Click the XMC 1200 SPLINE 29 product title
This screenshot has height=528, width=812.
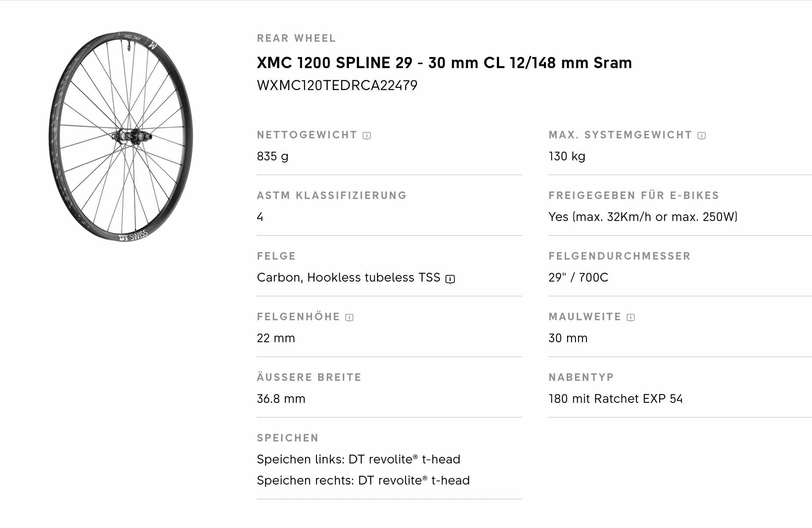pyautogui.click(x=444, y=63)
